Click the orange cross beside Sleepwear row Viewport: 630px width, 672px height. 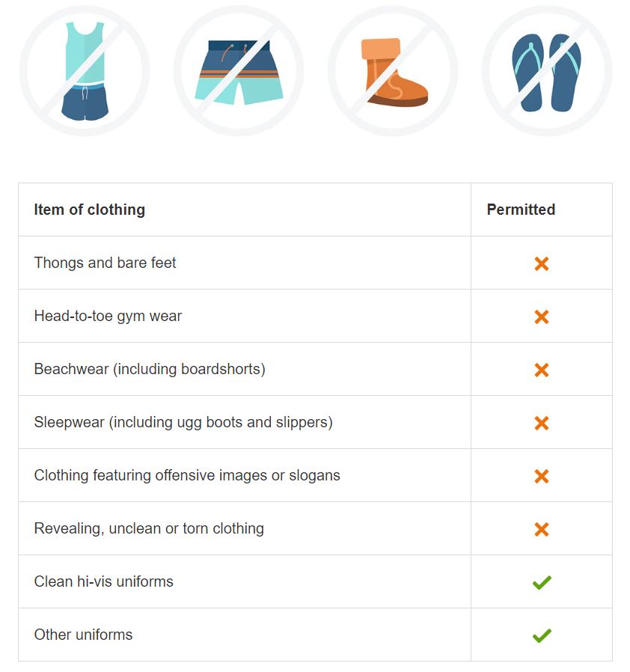tap(542, 423)
